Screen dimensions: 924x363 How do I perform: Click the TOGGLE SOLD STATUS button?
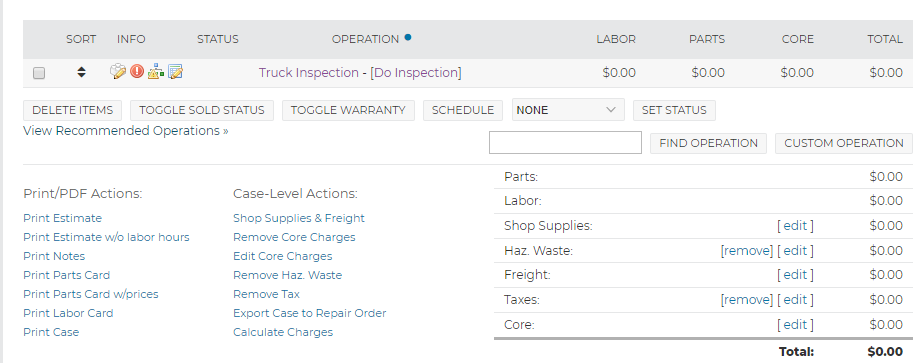202,110
